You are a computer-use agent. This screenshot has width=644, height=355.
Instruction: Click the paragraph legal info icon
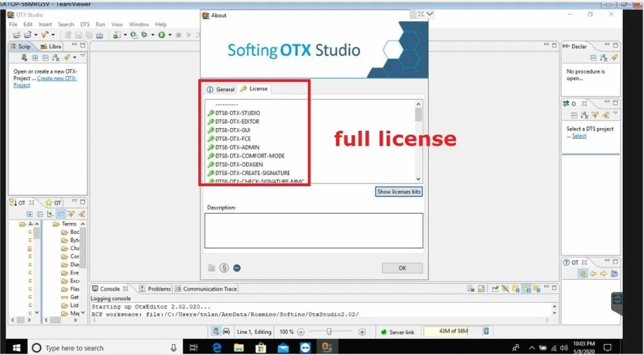click(224, 268)
